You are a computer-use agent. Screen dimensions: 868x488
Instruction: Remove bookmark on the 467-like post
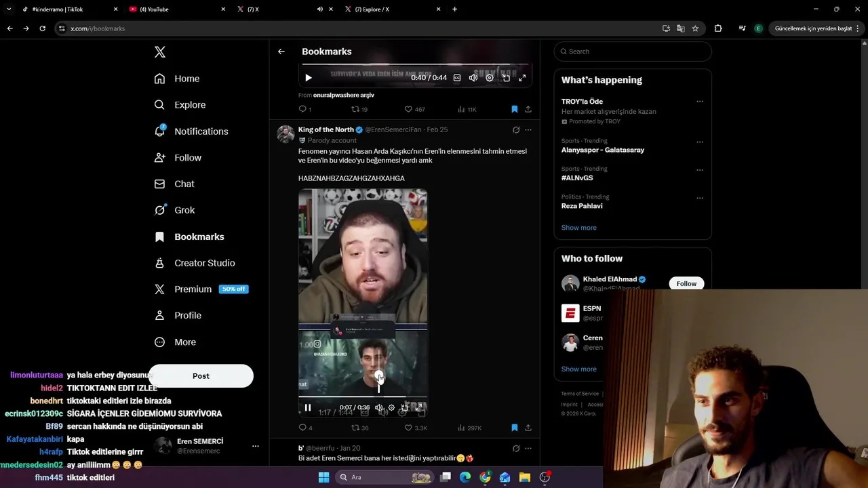(x=514, y=109)
